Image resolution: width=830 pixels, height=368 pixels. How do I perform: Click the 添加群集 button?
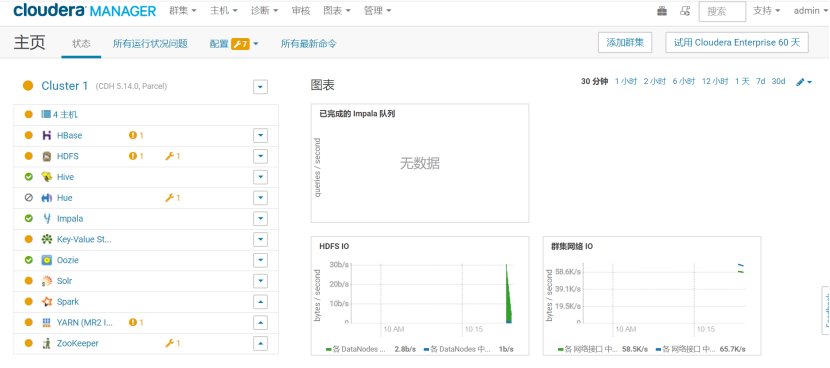(625, 43)
